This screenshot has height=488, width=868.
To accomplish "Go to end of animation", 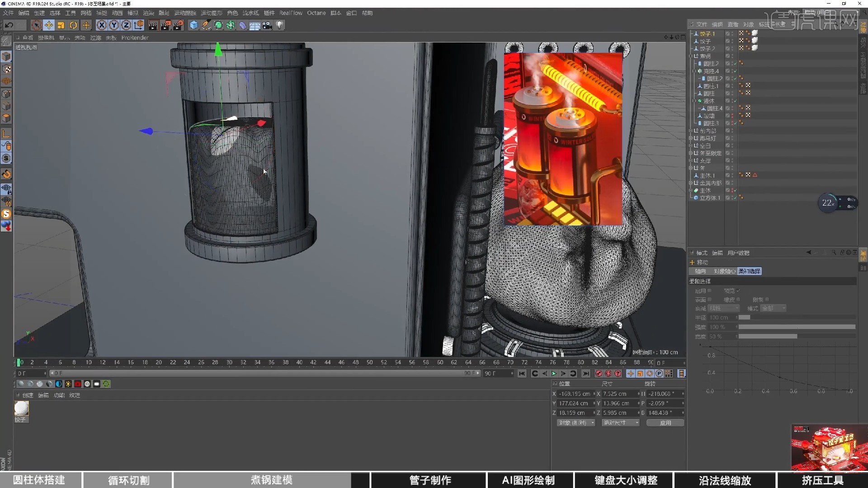I will (x=586, y=374).
